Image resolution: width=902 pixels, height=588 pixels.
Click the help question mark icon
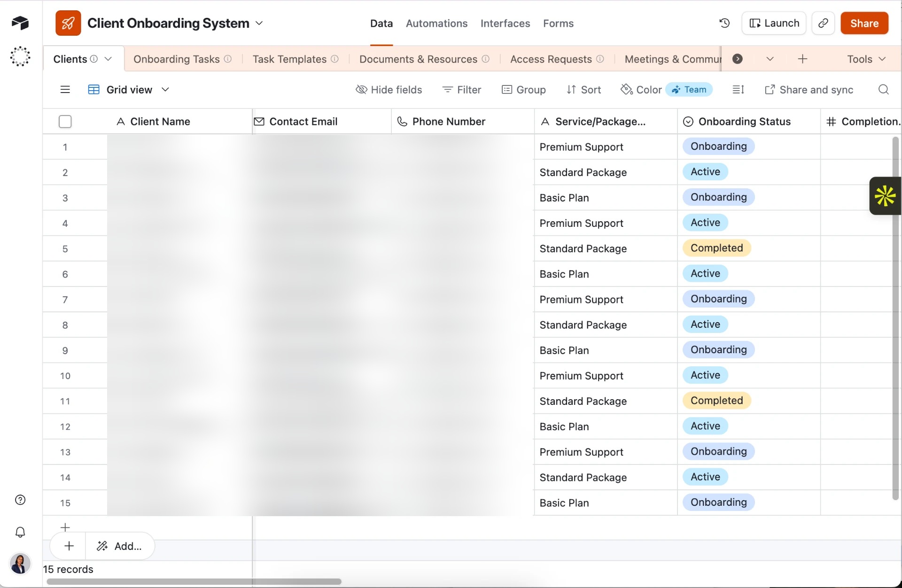coord(20,500)
